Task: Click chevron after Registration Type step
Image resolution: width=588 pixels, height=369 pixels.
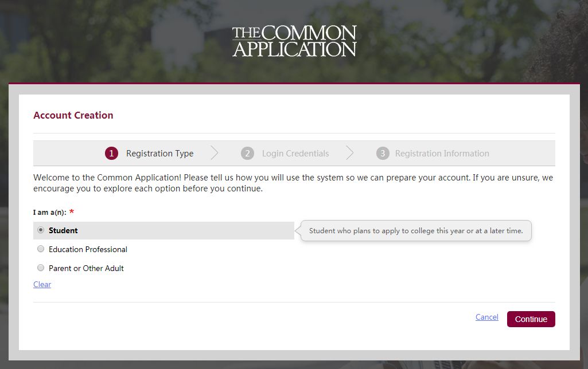Action: pyautogui.click(x=214, y=153)
